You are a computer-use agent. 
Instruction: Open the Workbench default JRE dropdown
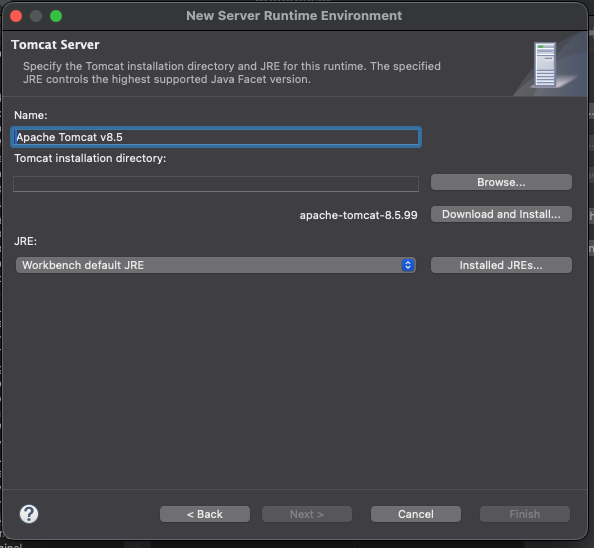[x=216, y=265]
